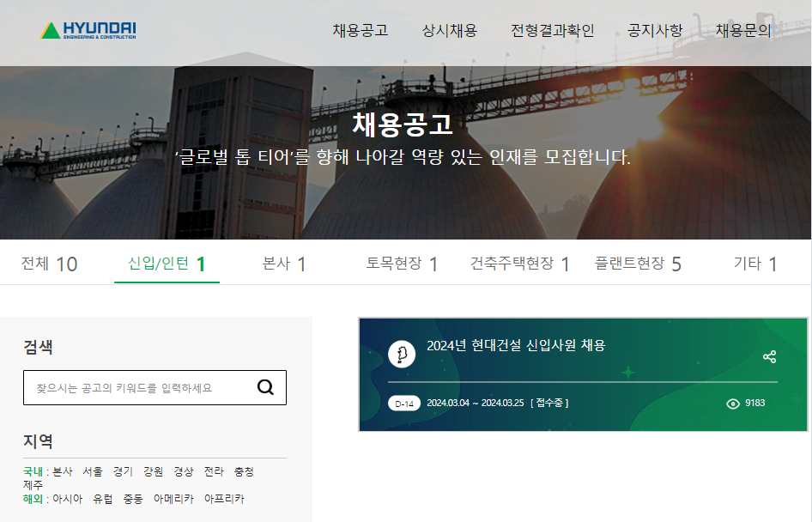Click the 국내 category label
Image resolution: width=812 pixels, height=522 pixels.
[x=33, y=471]
